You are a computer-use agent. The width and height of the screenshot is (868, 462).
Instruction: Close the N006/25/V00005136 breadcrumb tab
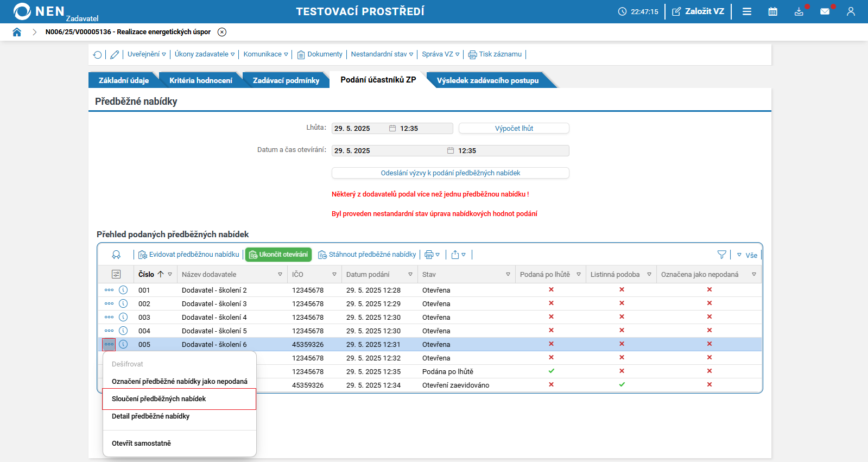click(x=222, y=32)
